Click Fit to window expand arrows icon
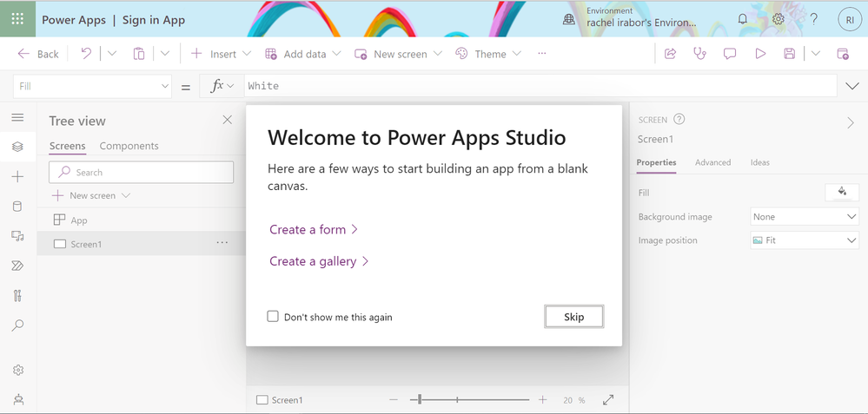The height and width of the screenshot is (414, 868). click(x=608, y=399)
